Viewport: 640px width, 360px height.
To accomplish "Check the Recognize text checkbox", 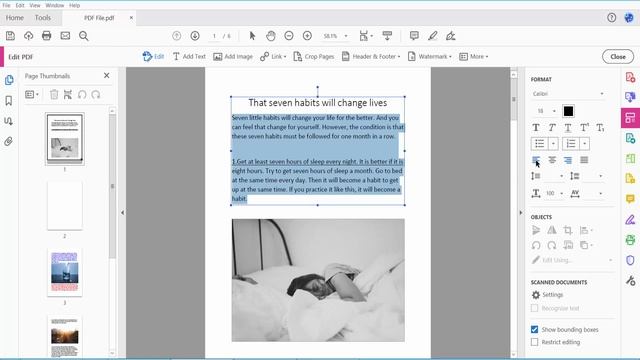I will click(x=534, y=308).
